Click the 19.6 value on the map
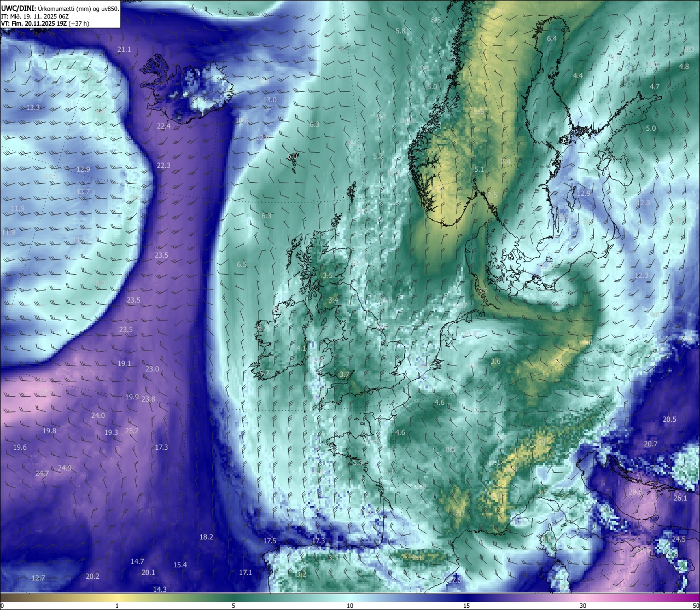 [x=20, y=448]
